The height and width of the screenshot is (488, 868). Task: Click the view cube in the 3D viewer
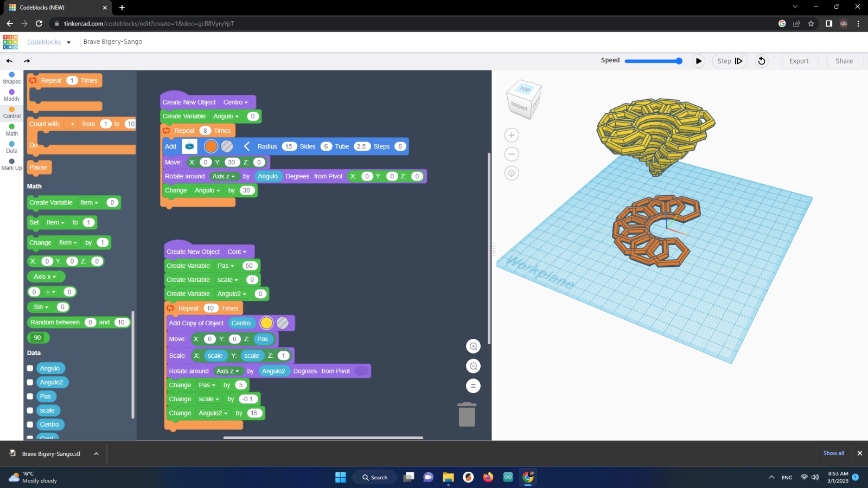pyautogui.click(x=523, y=99)
